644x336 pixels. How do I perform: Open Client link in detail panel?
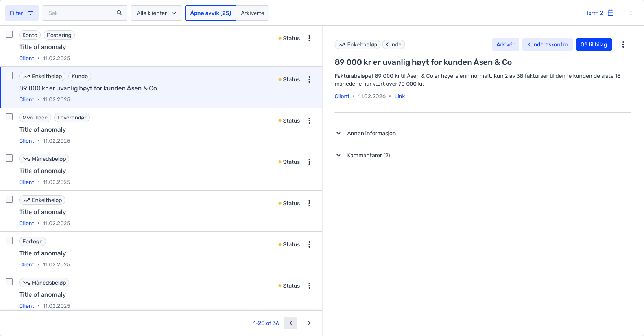(342, 96)
